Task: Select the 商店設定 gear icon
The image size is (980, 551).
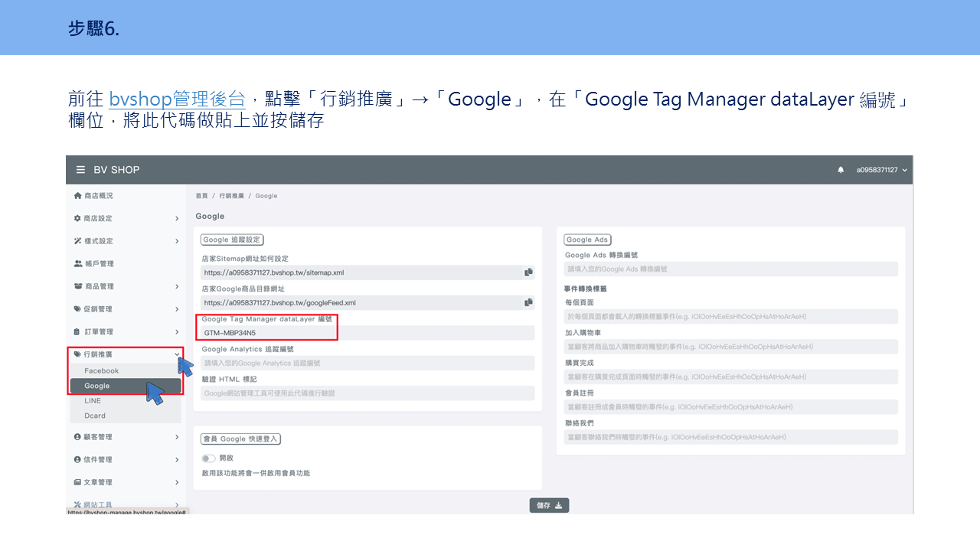Action: click(x=77, y=218)
